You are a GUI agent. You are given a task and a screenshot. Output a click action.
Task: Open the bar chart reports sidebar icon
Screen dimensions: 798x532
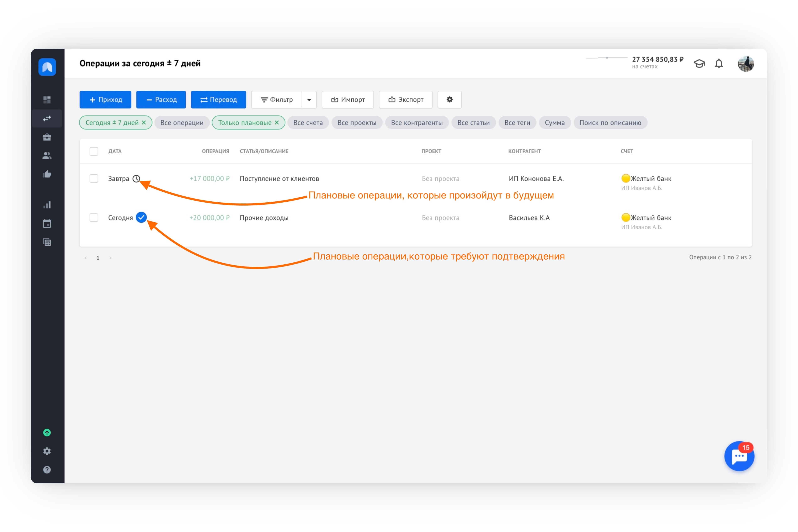coord(47,205)
